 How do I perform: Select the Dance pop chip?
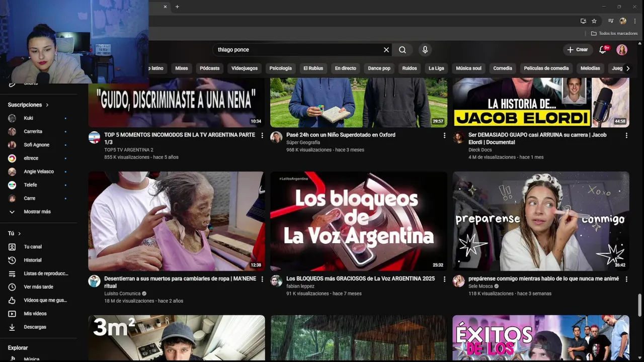point(379,68)
